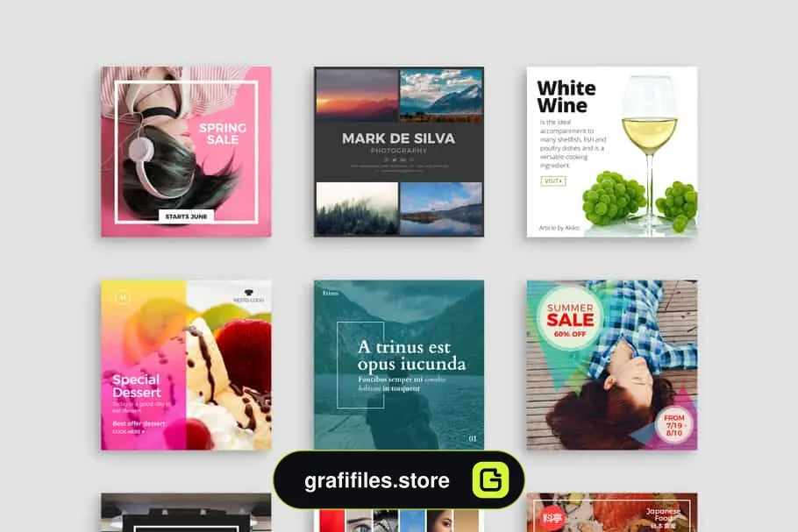Open the lake reflection photo in Mark De Silva
The width and height of the screenshot is (798, 532).
click(441, 209)
